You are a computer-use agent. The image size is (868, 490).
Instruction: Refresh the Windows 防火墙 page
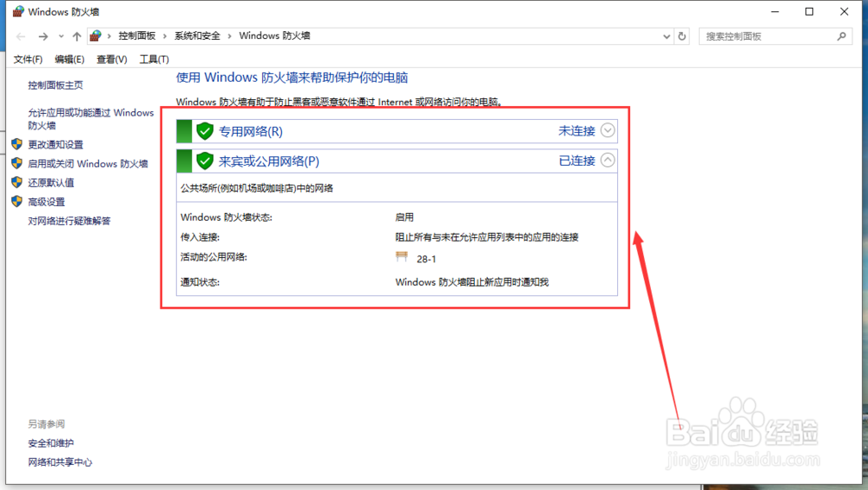(682, 36)
